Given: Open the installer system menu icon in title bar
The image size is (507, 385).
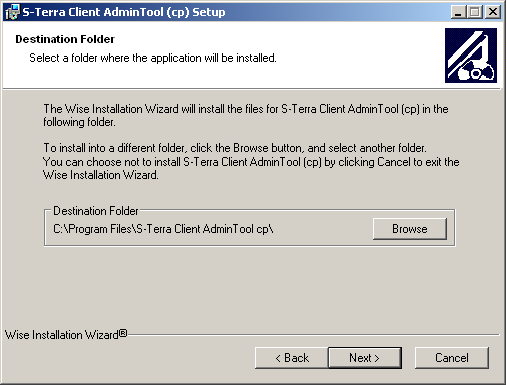Looking at the screenshot, I should click(x=12, y=12).
